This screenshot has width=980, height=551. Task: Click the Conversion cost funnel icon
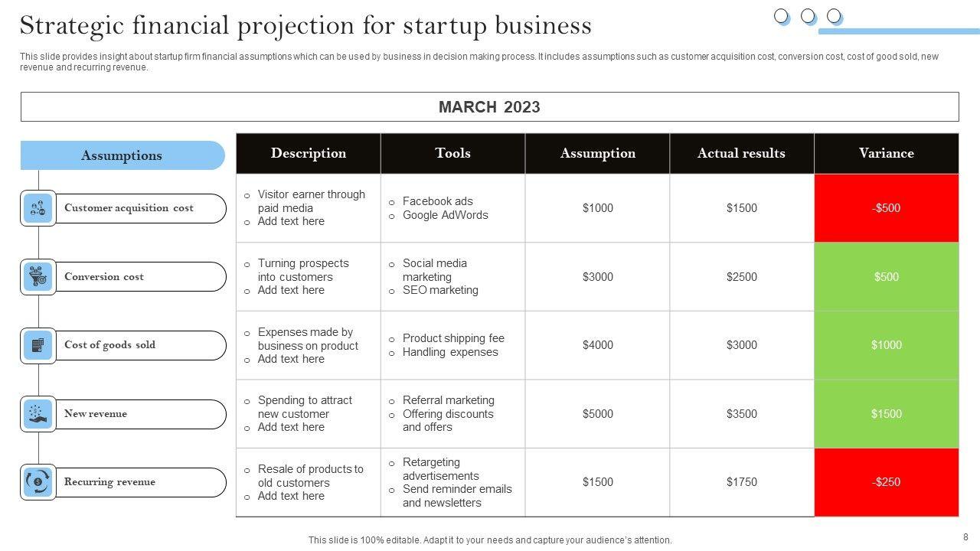(x=38, y=277)
